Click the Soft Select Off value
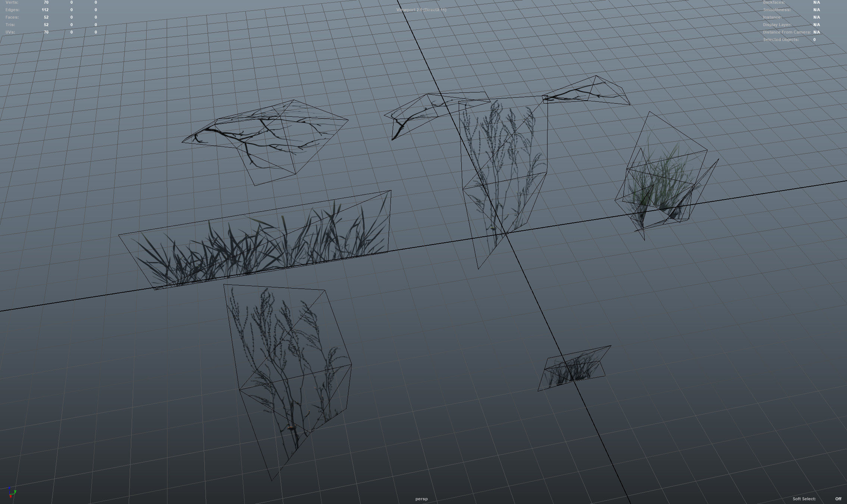 (838, 499)
